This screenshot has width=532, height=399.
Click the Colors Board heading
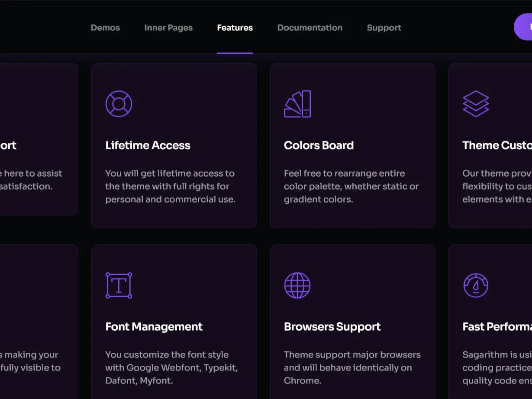[x=319, y=145]
